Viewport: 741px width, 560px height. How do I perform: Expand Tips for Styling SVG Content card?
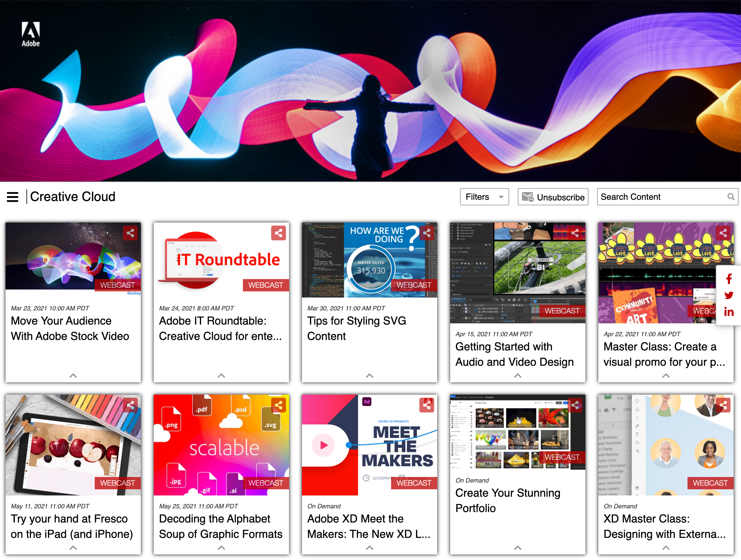pyautogui.click(x=370, y=376)
